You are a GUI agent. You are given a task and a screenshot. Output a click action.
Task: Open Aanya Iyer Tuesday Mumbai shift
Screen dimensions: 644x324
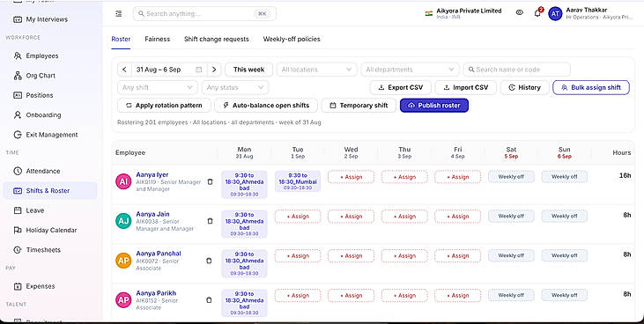298,181
